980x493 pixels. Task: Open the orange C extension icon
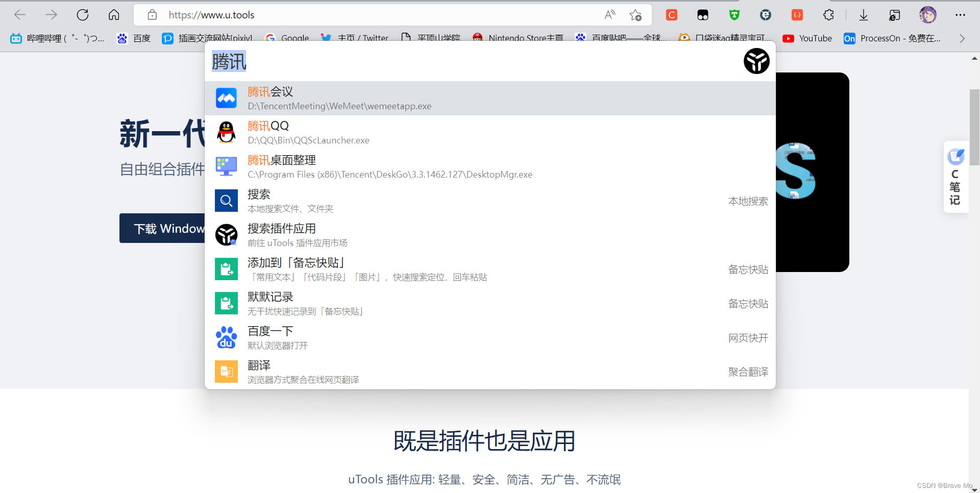(672, 15)
